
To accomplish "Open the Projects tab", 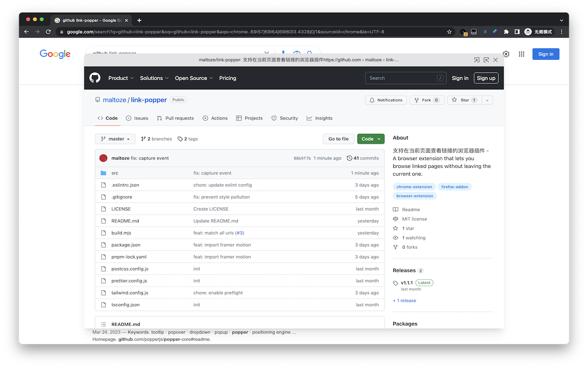I will click(249, 118).
